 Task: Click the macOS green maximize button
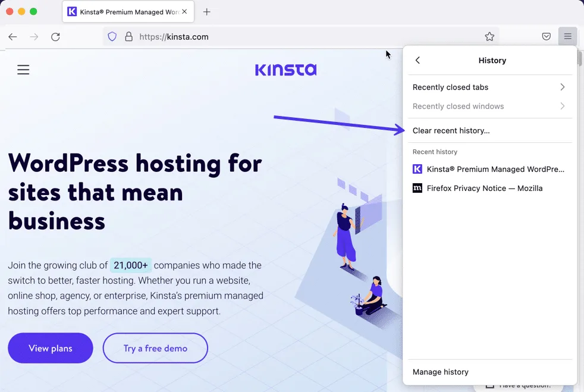(x=33, y=11)
